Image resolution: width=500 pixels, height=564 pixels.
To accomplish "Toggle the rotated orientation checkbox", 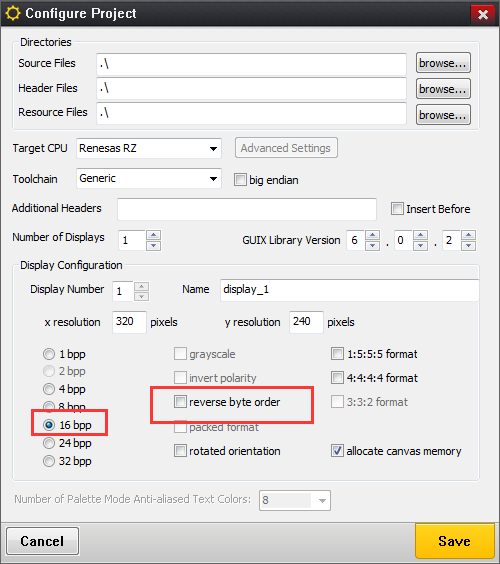I will [x=180, y=450].
